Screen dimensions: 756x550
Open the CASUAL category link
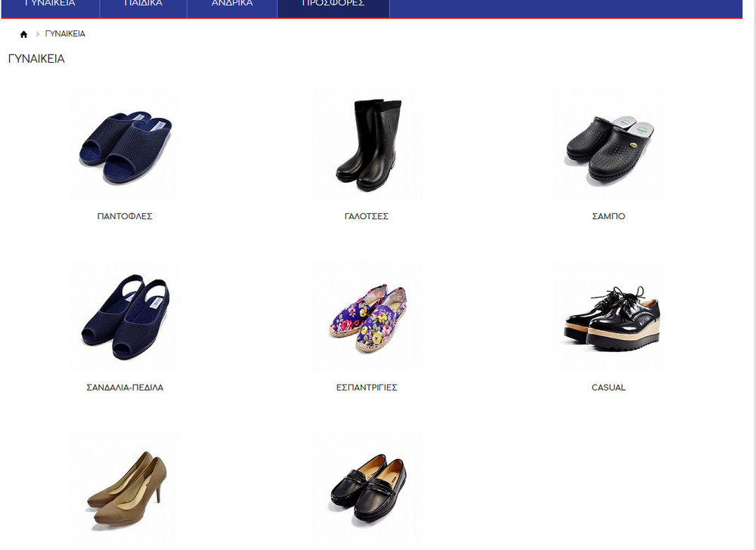tap(609, 388)
